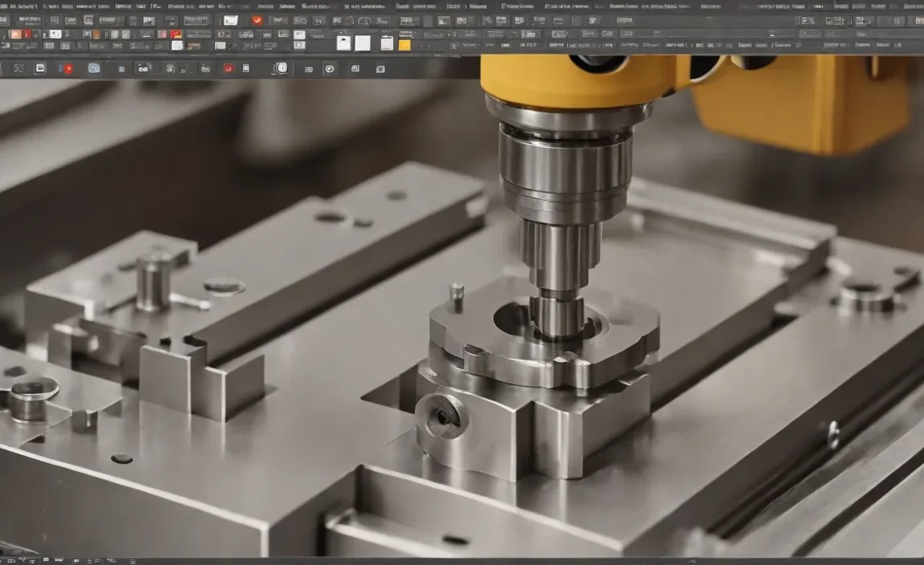Click the small red flag-like icon in second toolbar row
Screen dimensions: 924x565
(x=176, y=35)
